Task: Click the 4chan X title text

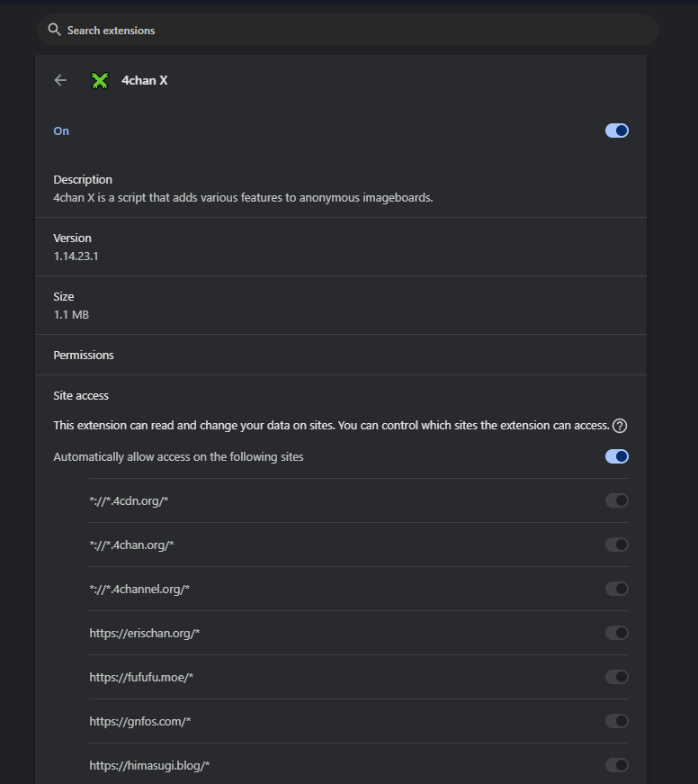Action: [145, 80]
